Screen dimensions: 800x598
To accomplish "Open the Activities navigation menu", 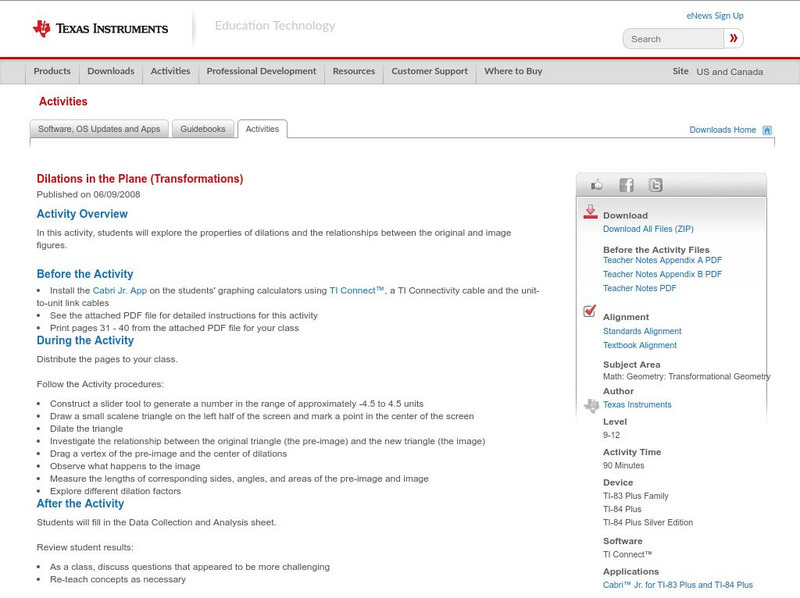I will (x=170, y=71).
